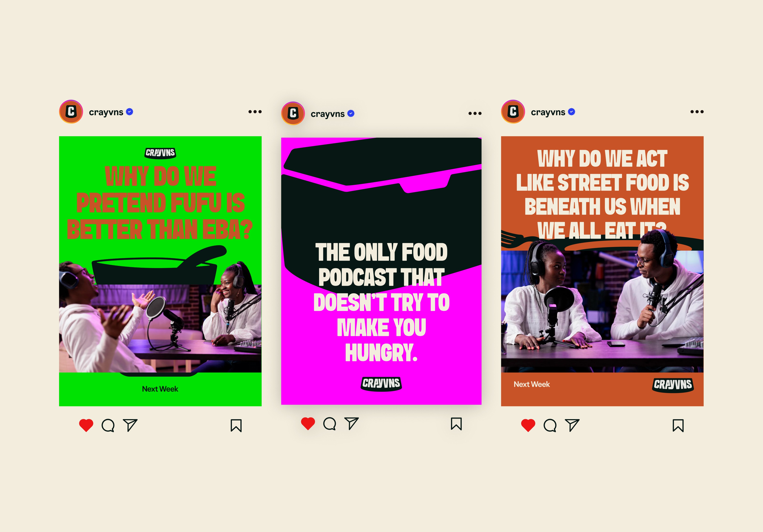This screenshot has width=763, height=532.
Task: Open the green 'Why do we pretend fufu' post image
Action: [160, 271]
